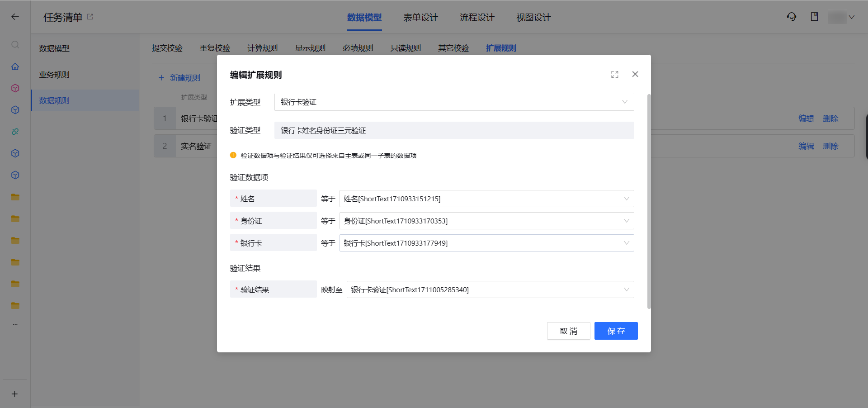Viewport: 868px width, 408px height.
Task: Open the green link icon in sidebar
Action: pyautogui.click(x=15, y=132)
